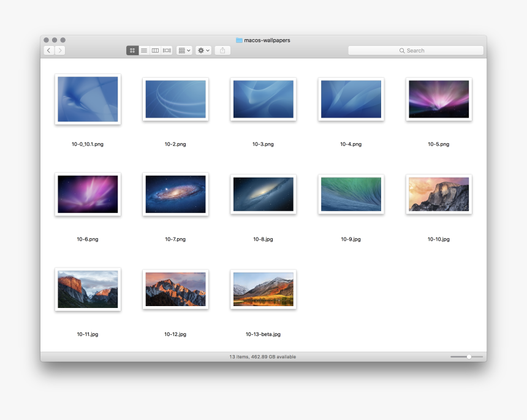Screen dimensions: 527x420
Task: Open the share button in the toolbar
Action: (222, 50)
